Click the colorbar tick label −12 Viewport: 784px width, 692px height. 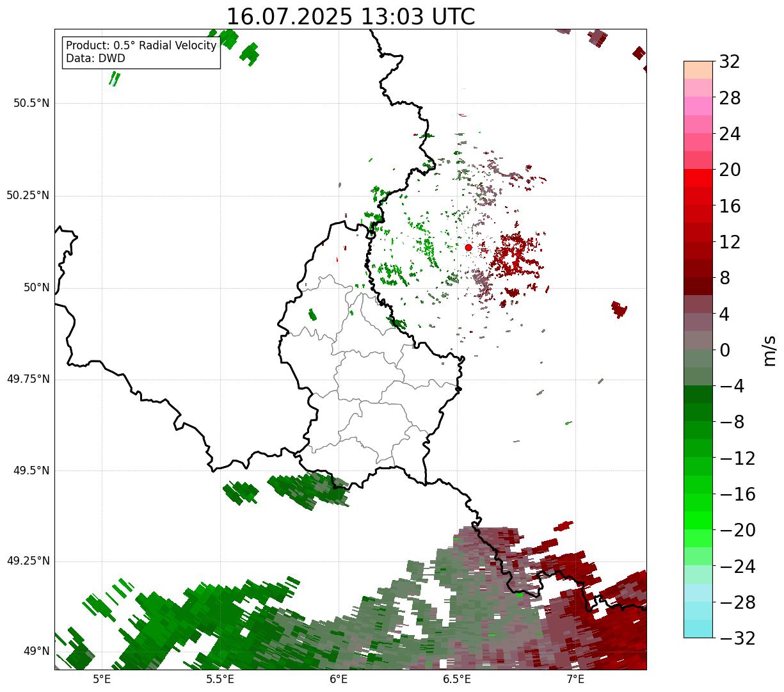pos(737,458)
